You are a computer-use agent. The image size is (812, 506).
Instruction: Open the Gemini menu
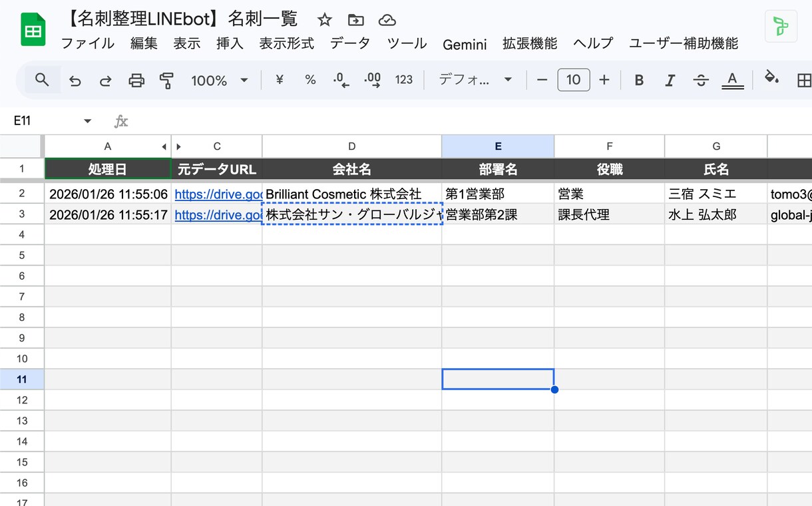(465, 45)
